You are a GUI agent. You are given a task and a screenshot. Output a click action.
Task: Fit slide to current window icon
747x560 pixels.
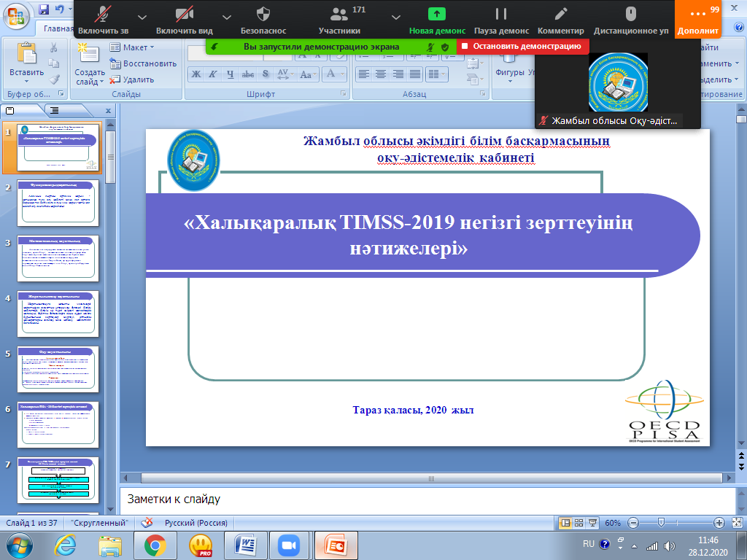[737, 523]
